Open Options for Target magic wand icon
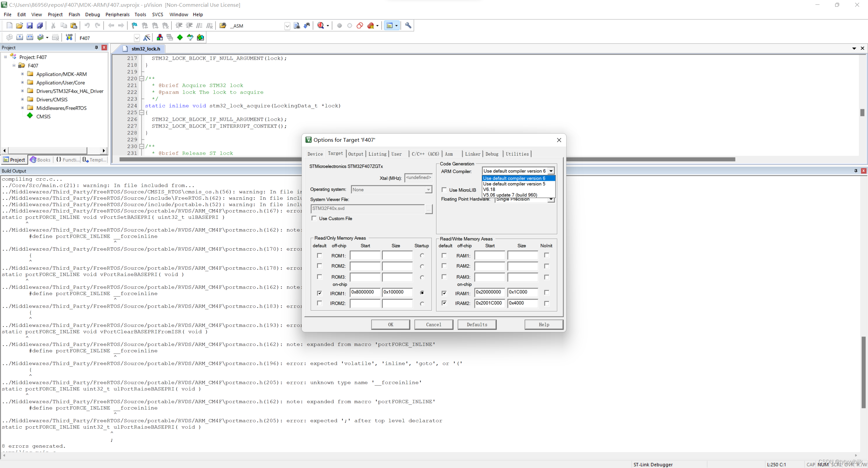This screenshot has width=868, height=468. coord(147,37)
